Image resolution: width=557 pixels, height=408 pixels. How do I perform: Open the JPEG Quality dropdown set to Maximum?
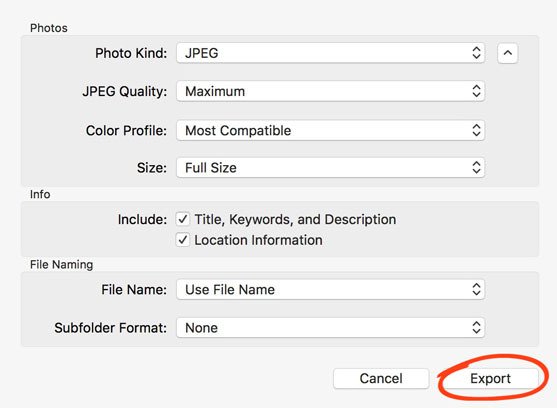click(330, 91)
